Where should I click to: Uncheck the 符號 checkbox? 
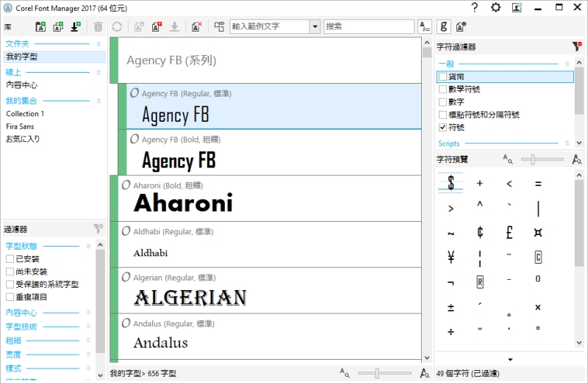[442, 127]
